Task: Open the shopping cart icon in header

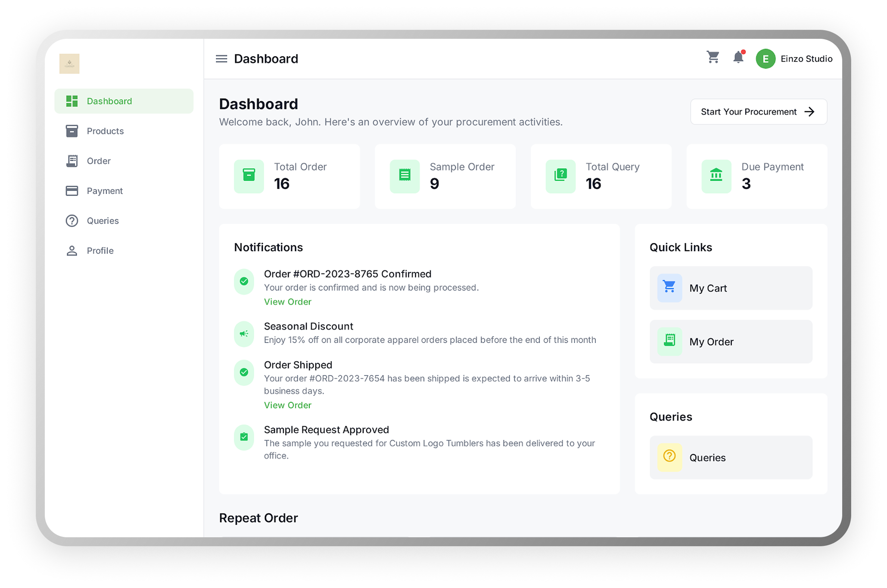Action: [x=713, y=57]
